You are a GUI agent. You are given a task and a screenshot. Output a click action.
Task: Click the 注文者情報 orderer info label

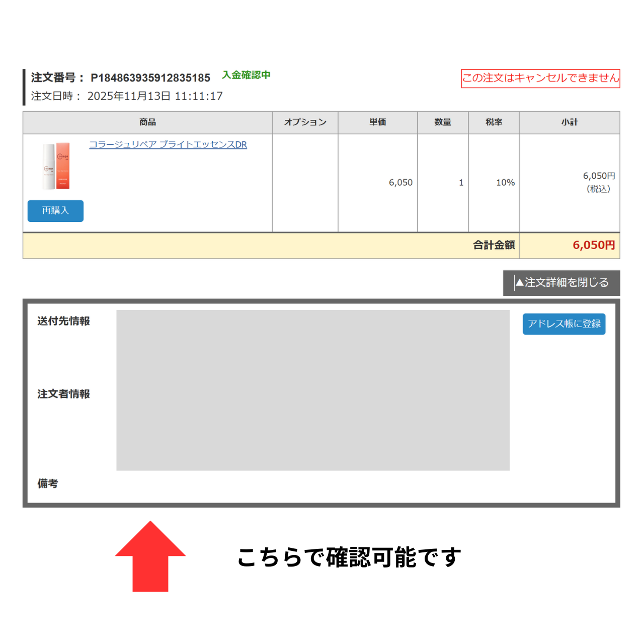tap(63, 394)
